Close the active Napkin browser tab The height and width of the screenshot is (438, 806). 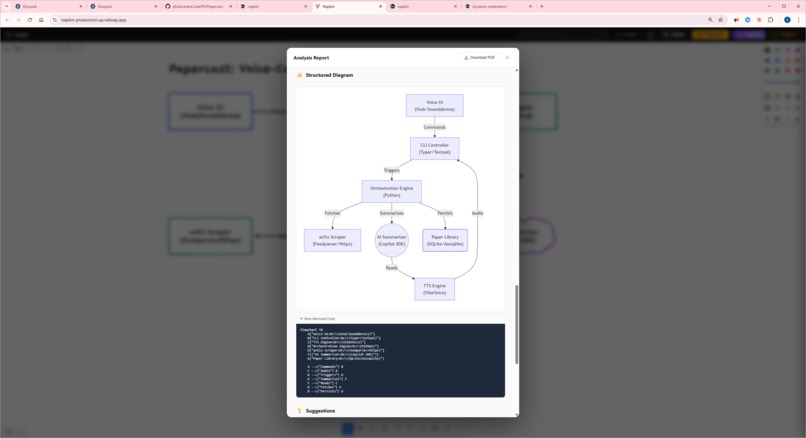click(x=380, y=7)
